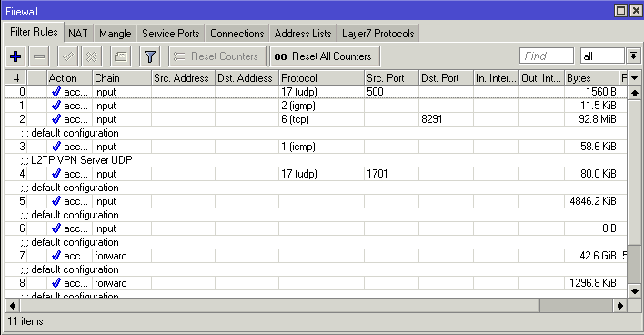Click the horizontal scrollbar right arrow
644x335 pixels.
[x=620, y=305]
